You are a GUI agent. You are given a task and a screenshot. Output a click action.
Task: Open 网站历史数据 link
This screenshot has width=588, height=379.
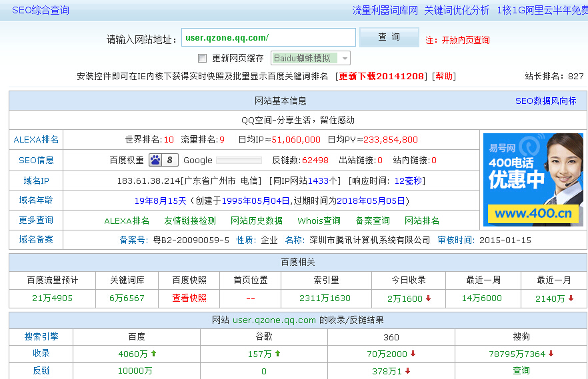(x=257, y=221)
